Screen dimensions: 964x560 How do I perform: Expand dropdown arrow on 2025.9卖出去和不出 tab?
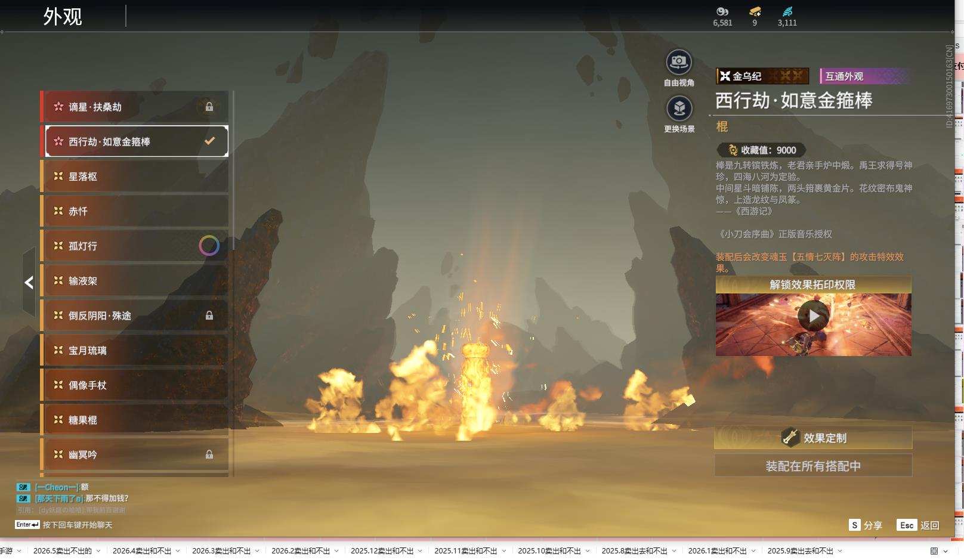[840, 551]
